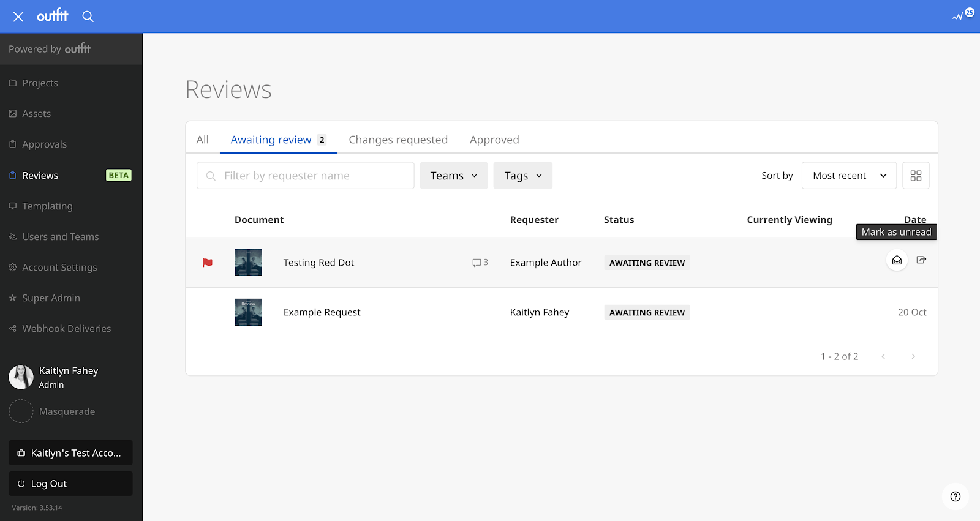Select the Approved tab
980x521 pixels.
[x=494, y=140]
